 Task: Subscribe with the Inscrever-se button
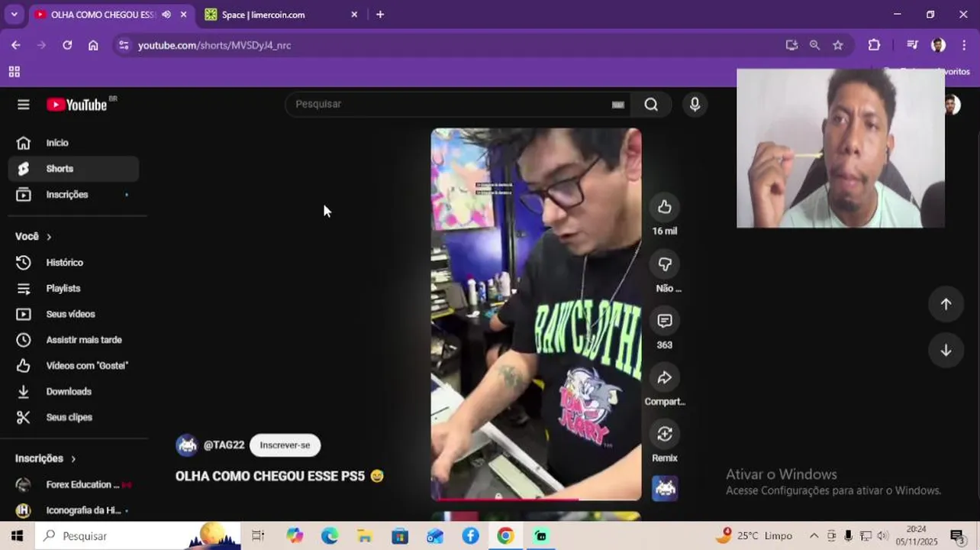tap(285, 445)
